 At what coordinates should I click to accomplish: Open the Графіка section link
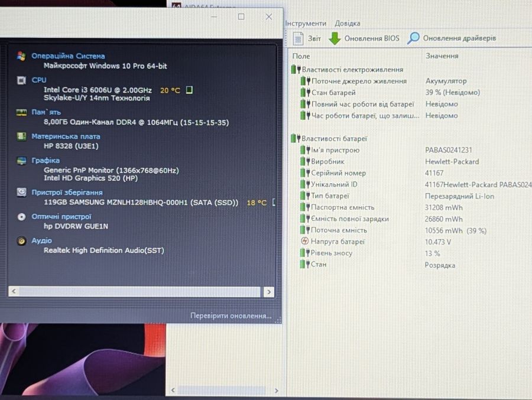click(46, 161)
